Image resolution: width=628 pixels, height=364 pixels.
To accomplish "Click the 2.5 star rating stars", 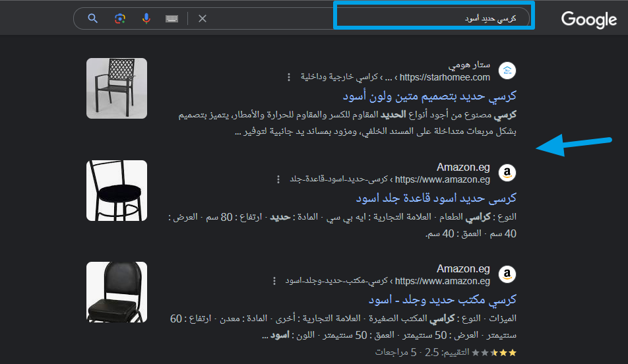I will point(494,353).
